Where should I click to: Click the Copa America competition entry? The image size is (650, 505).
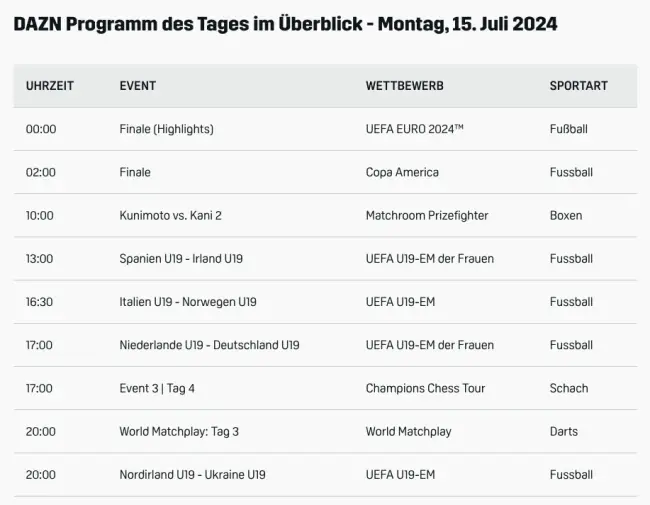402,172
